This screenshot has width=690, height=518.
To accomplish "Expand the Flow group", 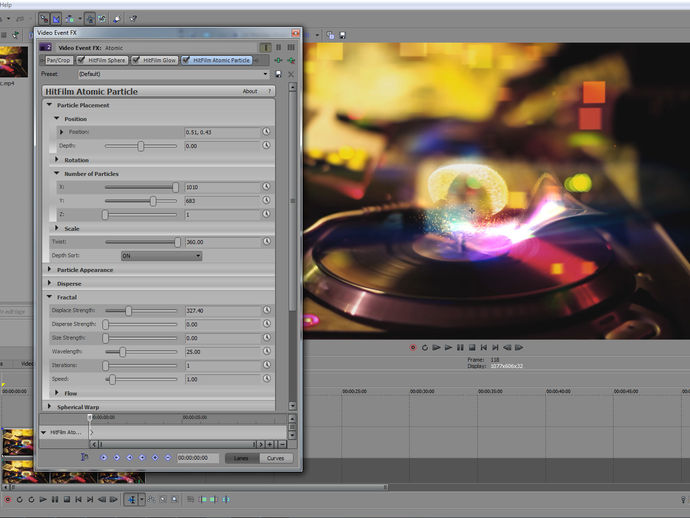I will (56, 393).
